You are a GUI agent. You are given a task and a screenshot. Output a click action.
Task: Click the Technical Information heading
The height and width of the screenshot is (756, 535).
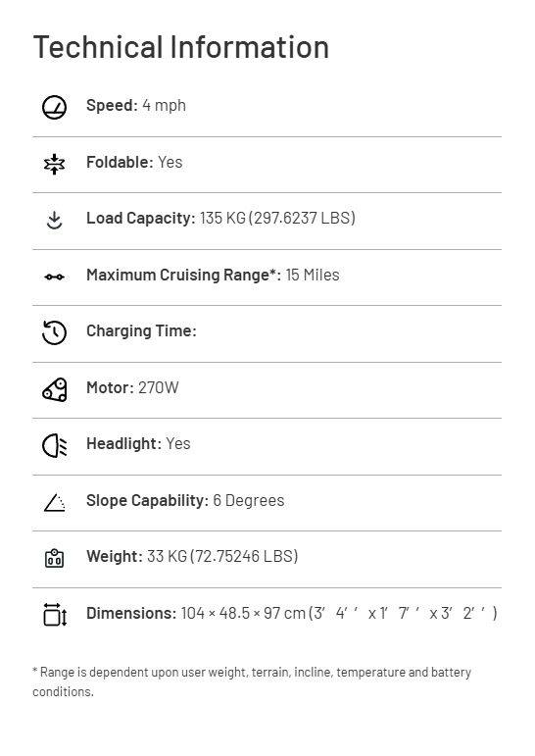pyautogui.click(x=180, y=47)
